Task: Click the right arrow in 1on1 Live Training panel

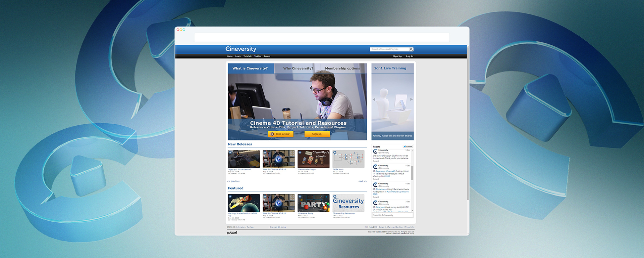Action: point(412,99)
